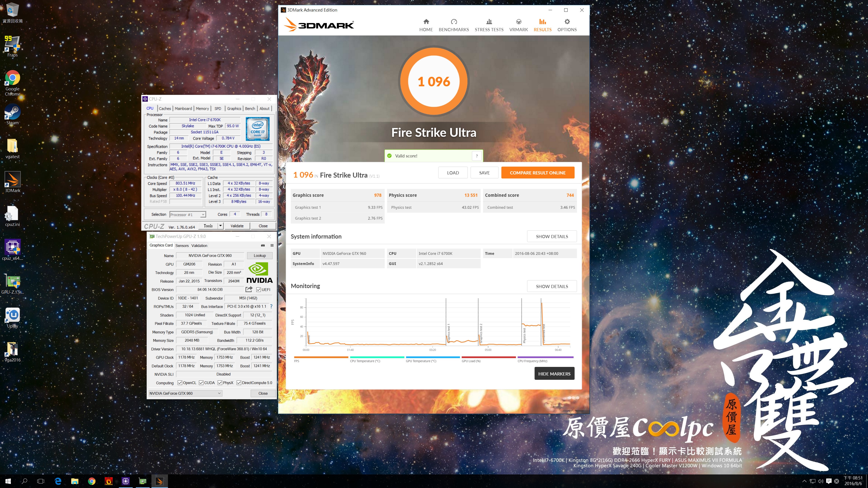Click GPU-Z screenshot camera icon

[x=263, y=246]
